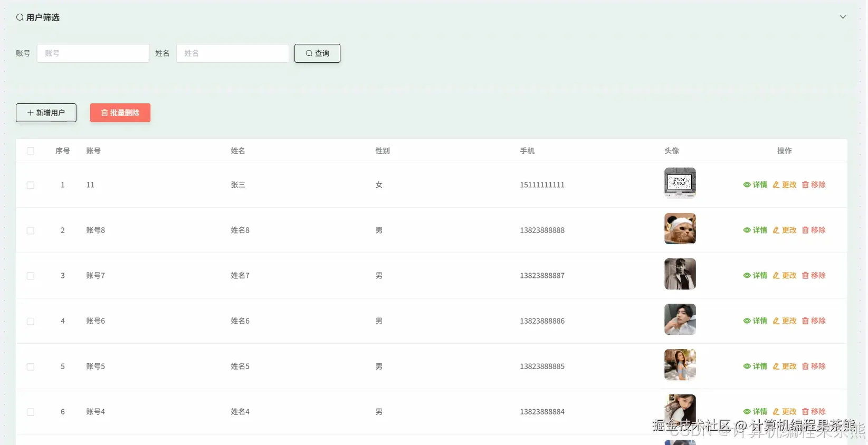Click phone number 15111111111
The height and width of the screenshot is (445, 868).
point(542,185)
